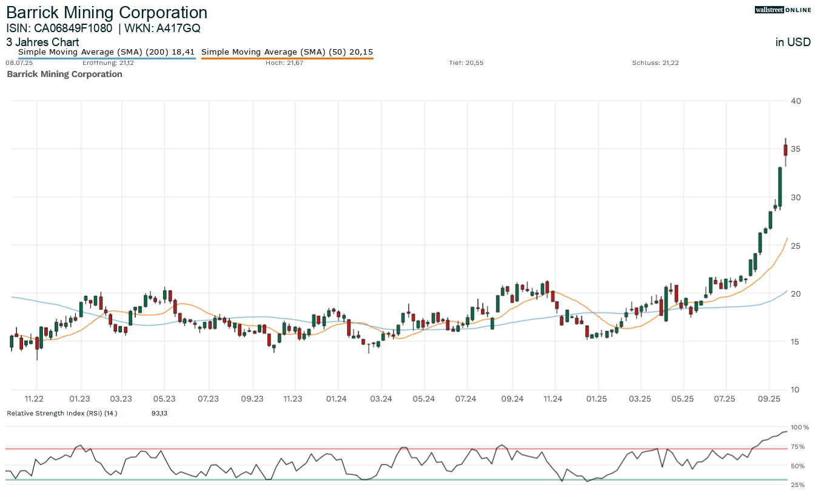The height and width of the screenshot is (504, 818).
Task: Click the Schluss: 21,22 value
Action: pos(655,63)
